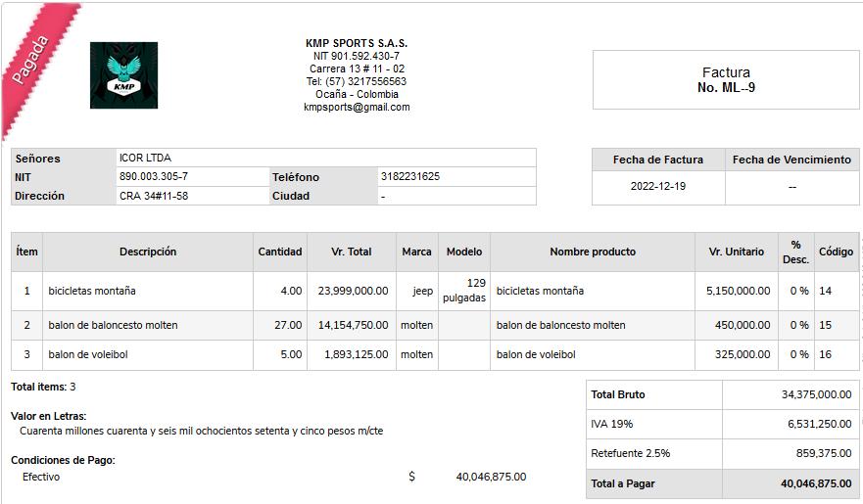Click the Vr. Unitario column header
Image resolution: width=863 pixels, height=504 pixels.
(x=737, y=252)
